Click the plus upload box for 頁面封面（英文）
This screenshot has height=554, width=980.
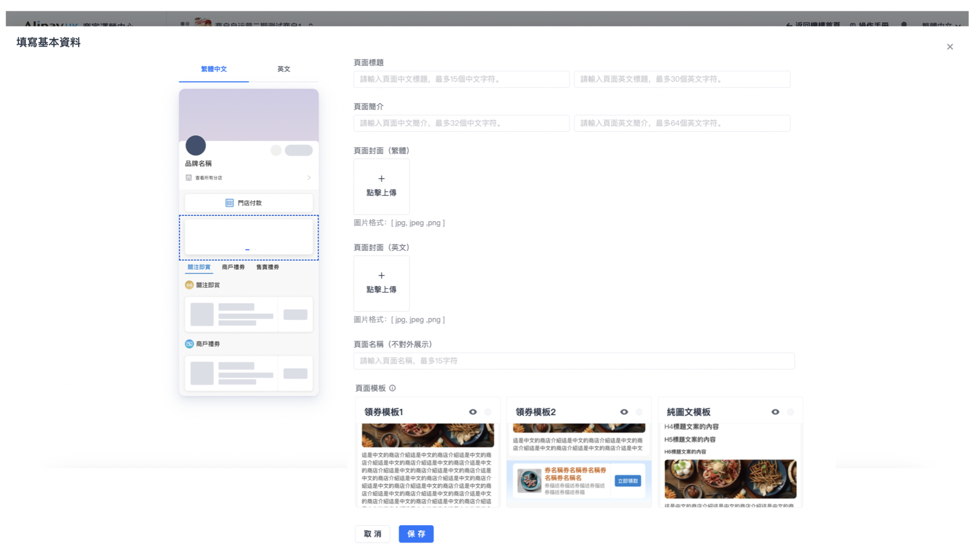[x=381, y=283]
